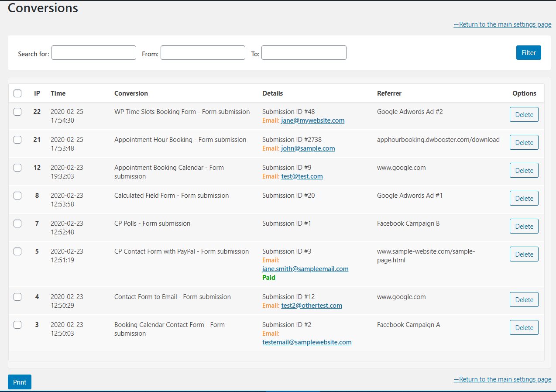Click the Details column header

point(272,93)
